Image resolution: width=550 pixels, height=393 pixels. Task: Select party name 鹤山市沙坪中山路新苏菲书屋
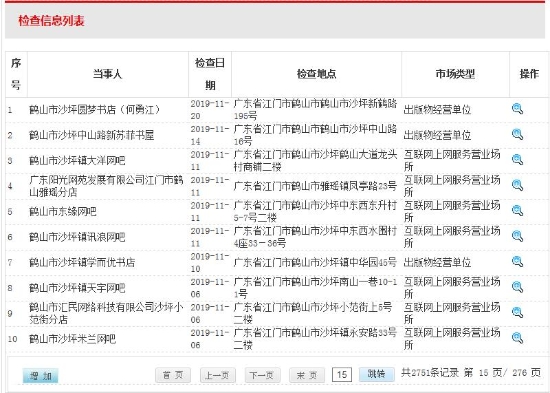(x=92, y=135)
